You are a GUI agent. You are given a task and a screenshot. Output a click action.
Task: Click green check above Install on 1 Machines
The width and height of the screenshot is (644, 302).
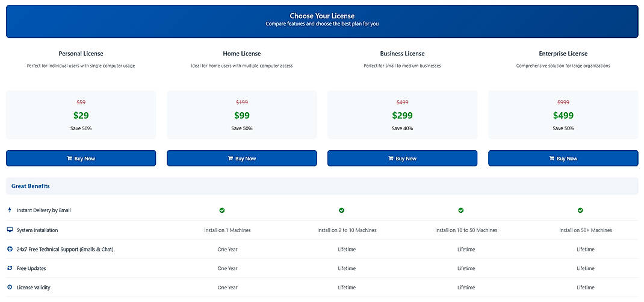(x=221, y=210)
